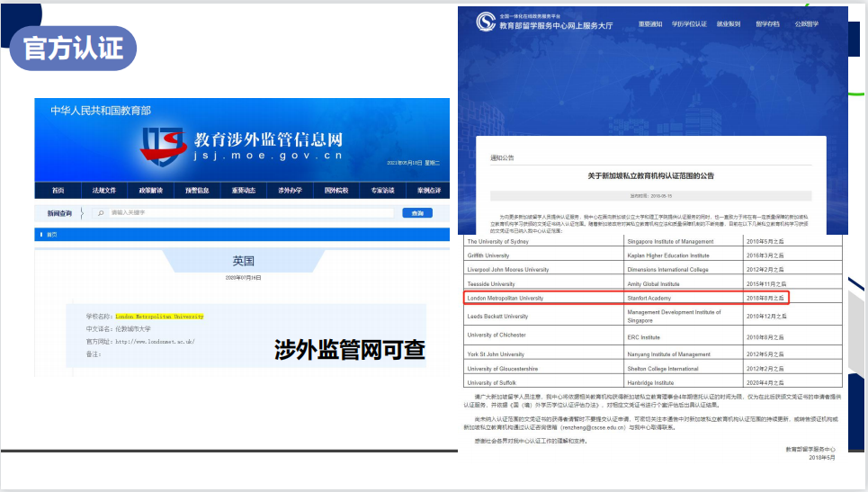Click the 公派留学 menu item

coord(807,24)
